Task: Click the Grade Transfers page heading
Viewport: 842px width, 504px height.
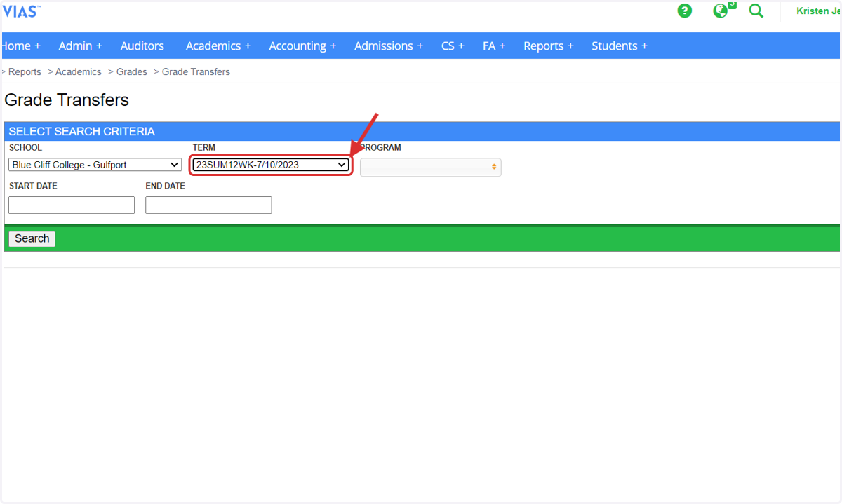Action: (67, 100)
